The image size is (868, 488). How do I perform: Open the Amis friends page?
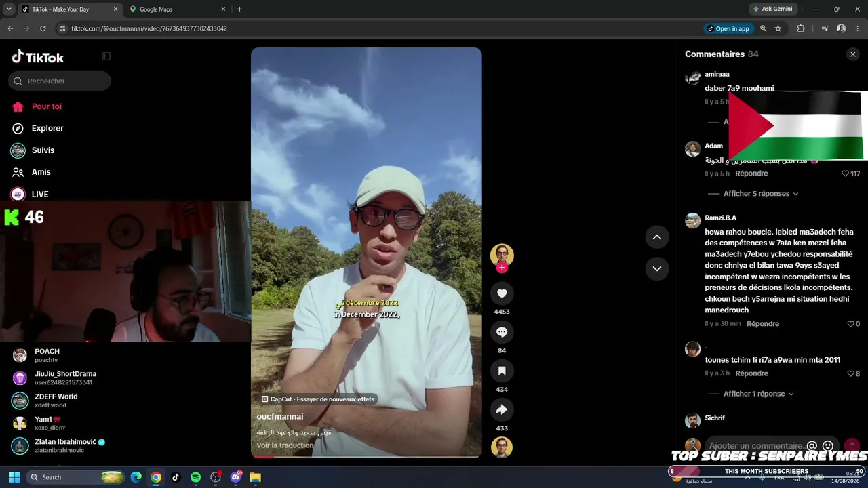[x=41, y=172]
